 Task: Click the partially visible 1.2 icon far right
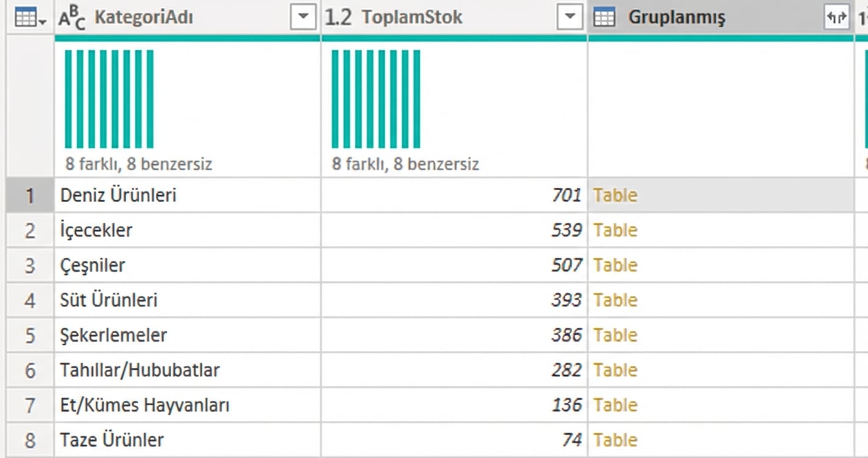tap(863, 17)
